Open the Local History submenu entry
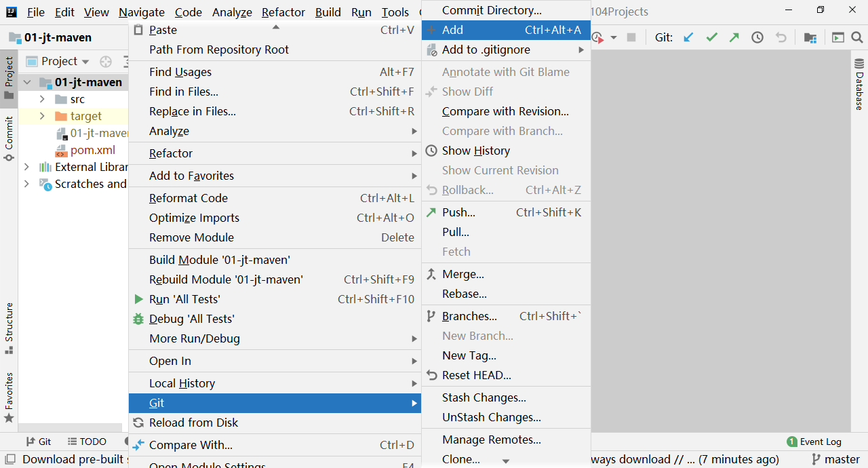 [x=275, y=383]
